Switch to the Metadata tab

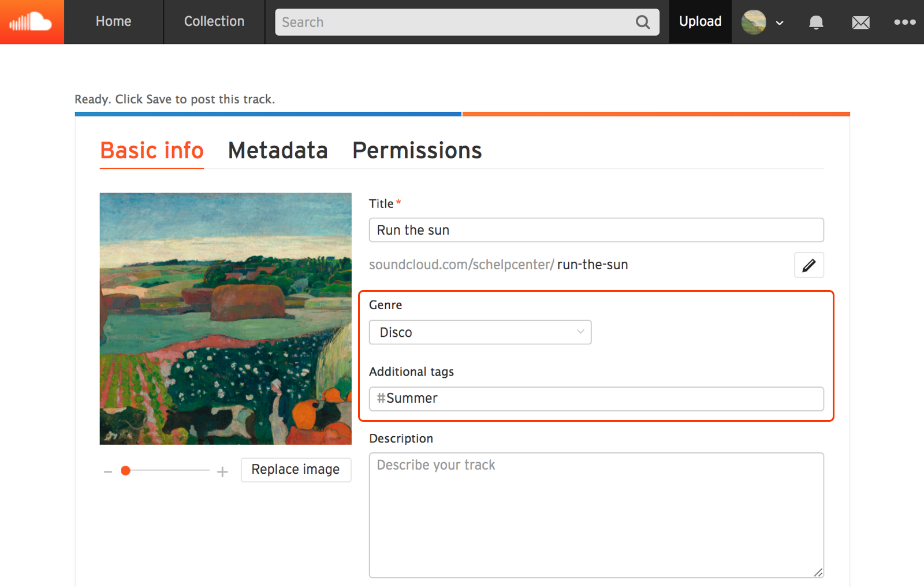[278, 150]
